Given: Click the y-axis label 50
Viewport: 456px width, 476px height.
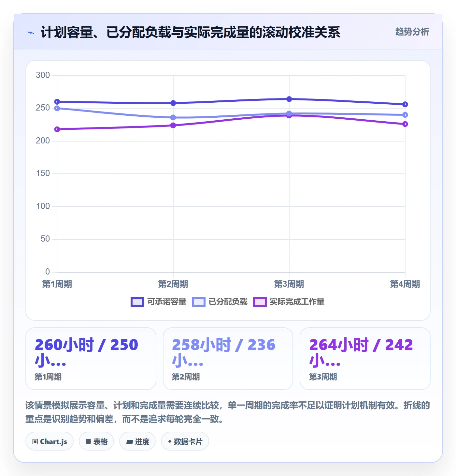Looking at the screenshot, I should pos(45,239).
